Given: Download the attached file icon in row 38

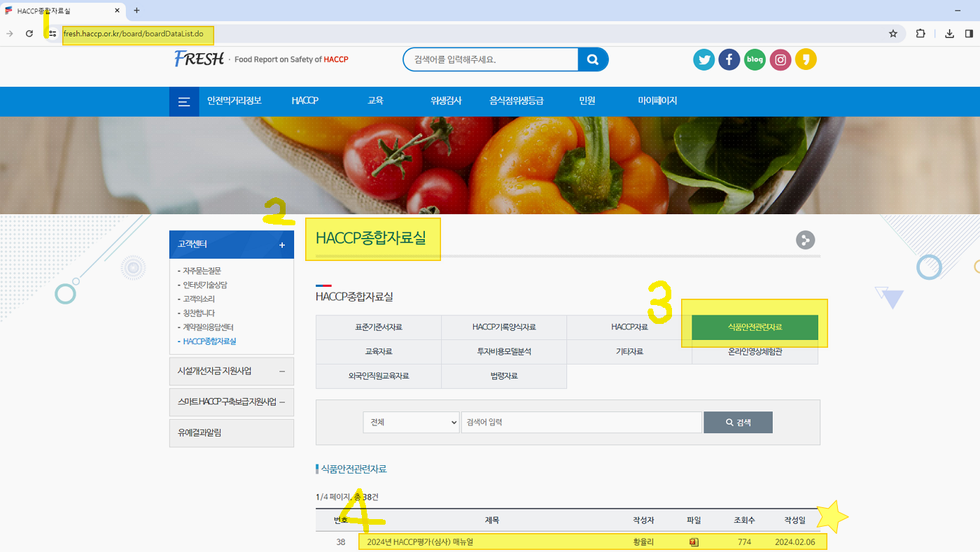Looking at the screenshot, I should (694, 542).
